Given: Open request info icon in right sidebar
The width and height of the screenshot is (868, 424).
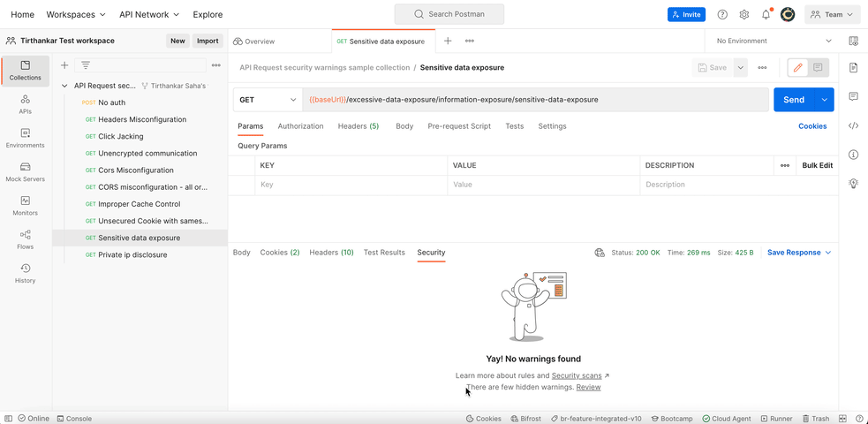Looking at the screenshot, I should point(853,155).
